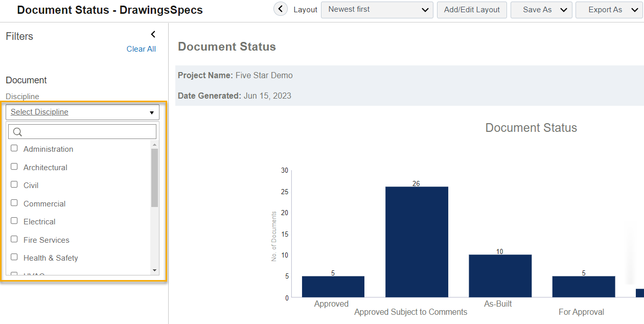Click the Civil label in the list
Image resolution: width=644 pixels, height=324 pixels.
31,186
